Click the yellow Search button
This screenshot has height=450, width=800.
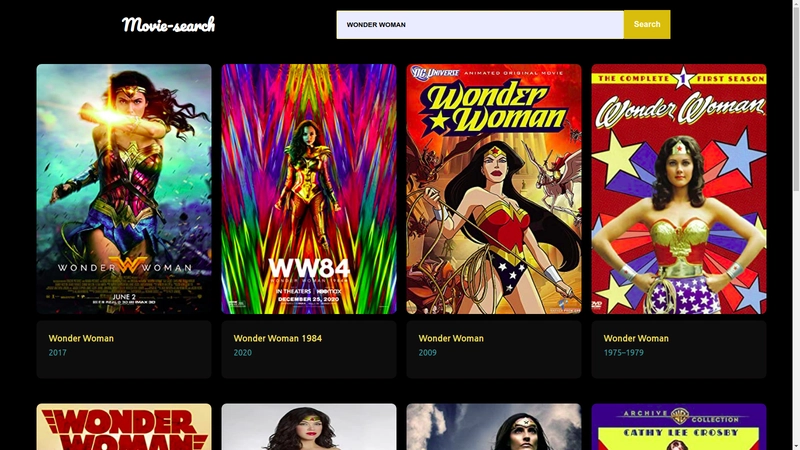pyautogui.click(x=647, y=24)
